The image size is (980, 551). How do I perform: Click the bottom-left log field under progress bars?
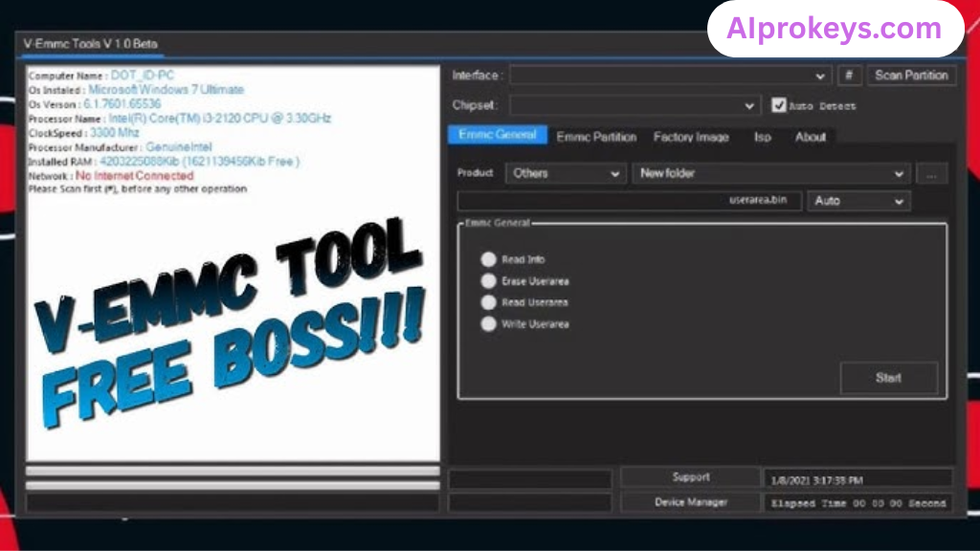234,503
